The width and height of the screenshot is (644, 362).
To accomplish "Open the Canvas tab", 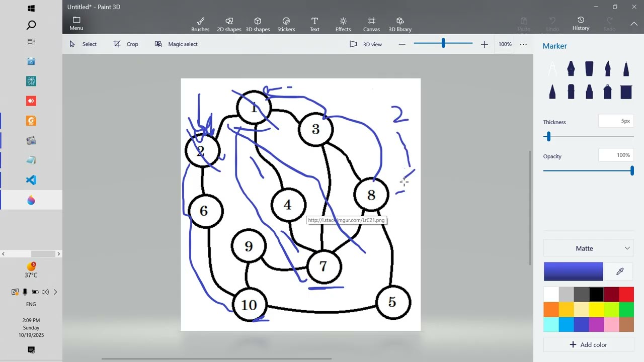I will pos(371,24).
